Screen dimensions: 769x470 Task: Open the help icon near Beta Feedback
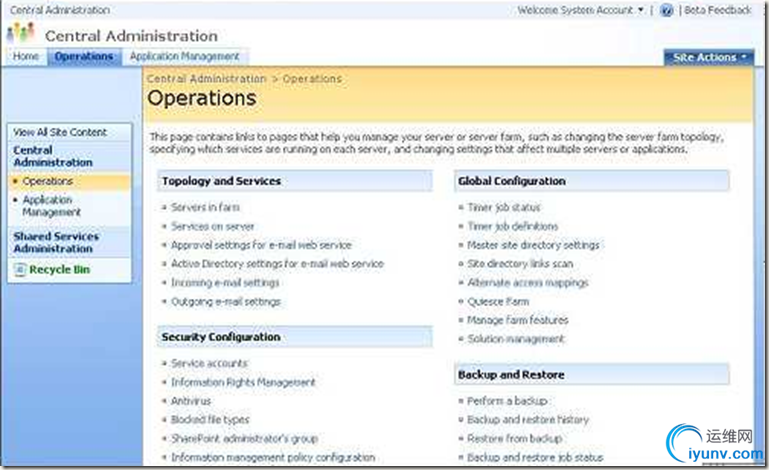pos(666,10)
